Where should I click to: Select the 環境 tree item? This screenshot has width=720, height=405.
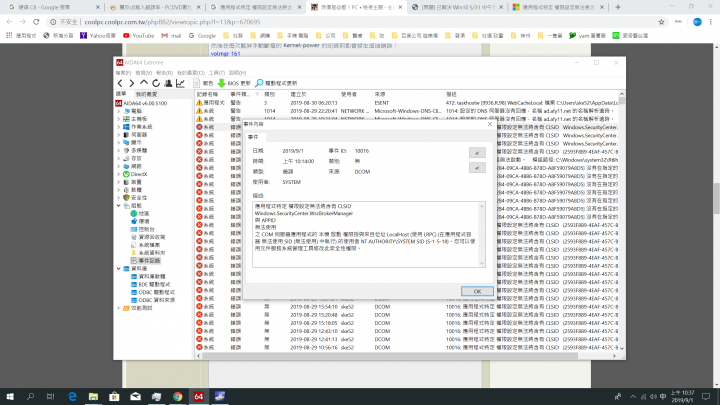pos(140,221)
